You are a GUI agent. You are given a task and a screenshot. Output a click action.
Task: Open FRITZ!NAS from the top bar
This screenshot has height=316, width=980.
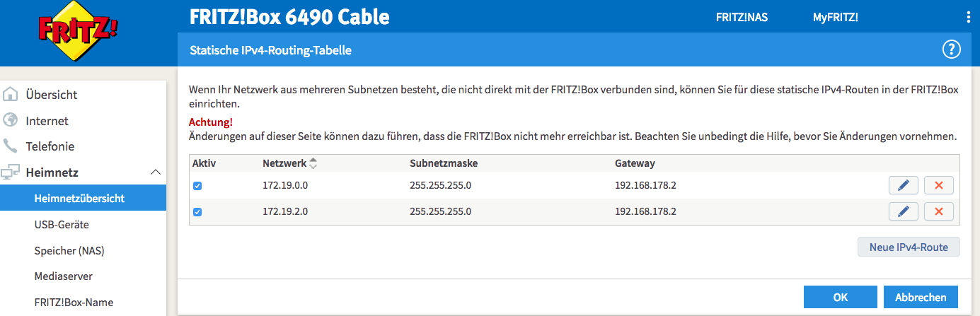pyautogui.click(x=742, y=18)
